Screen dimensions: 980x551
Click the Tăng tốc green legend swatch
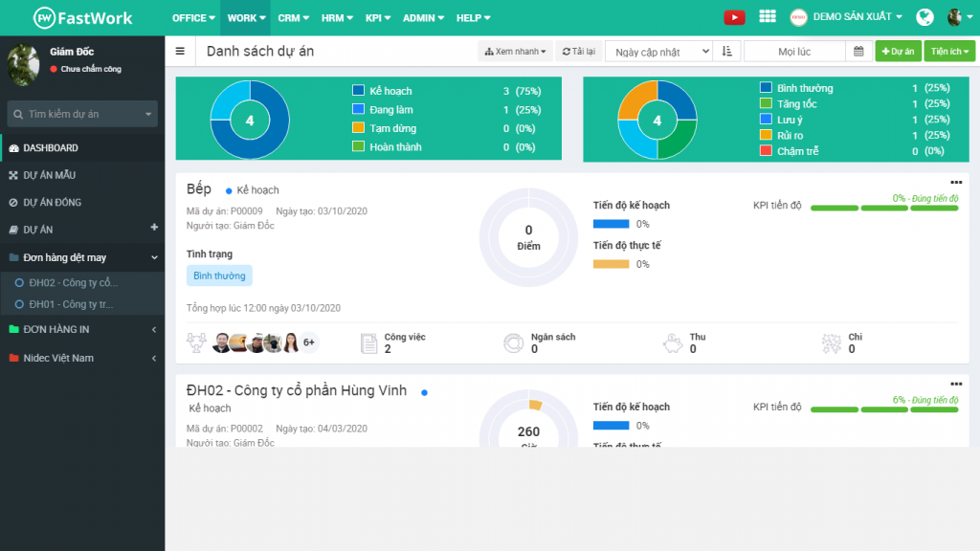coord(766,103)
